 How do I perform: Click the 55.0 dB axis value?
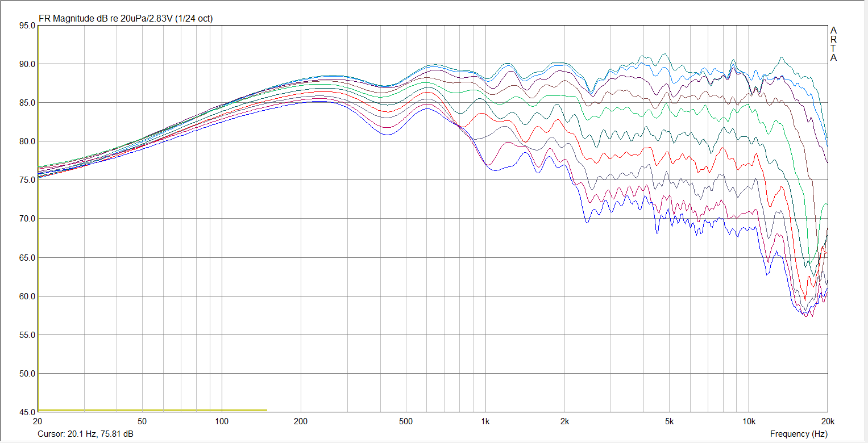[26, 335]
